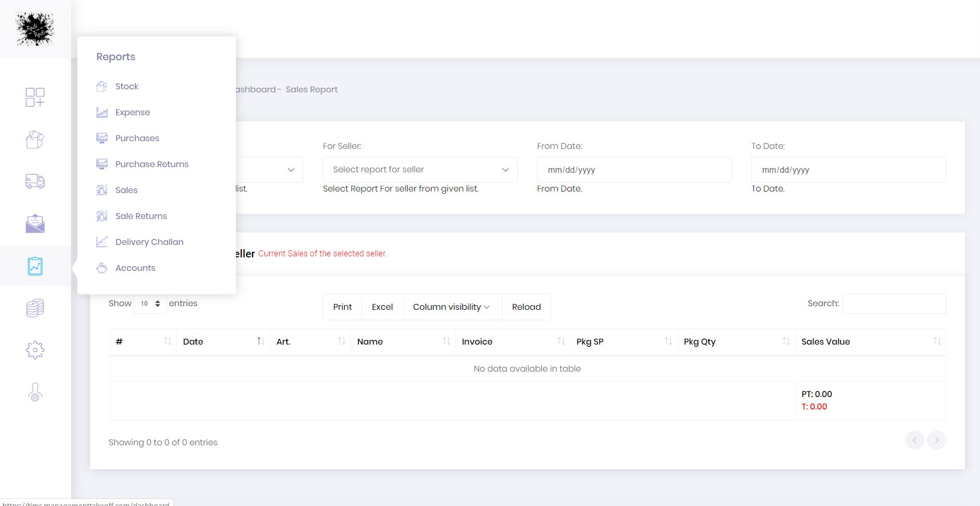This screenshot has height=506, width=980.
Task: Expand the 'Select report for seller' dropdown
Action: point(420,170)
